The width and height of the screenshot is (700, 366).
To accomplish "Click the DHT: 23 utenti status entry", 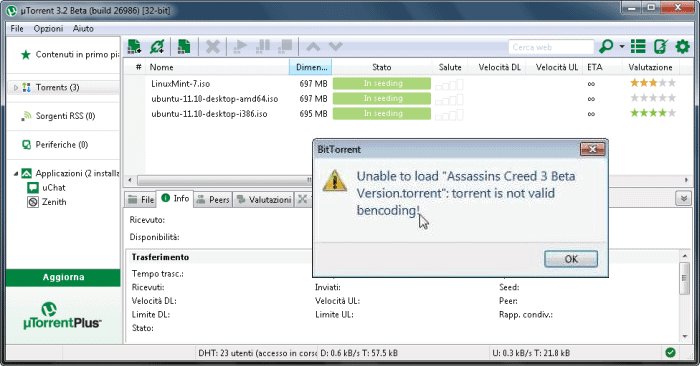I will pos(257,353).
